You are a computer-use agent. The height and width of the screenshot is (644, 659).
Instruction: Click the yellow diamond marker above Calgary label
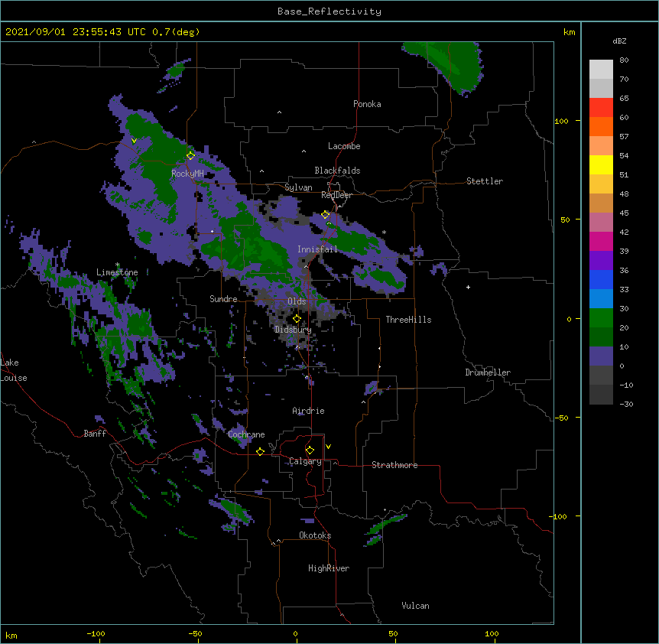[310, 450]
